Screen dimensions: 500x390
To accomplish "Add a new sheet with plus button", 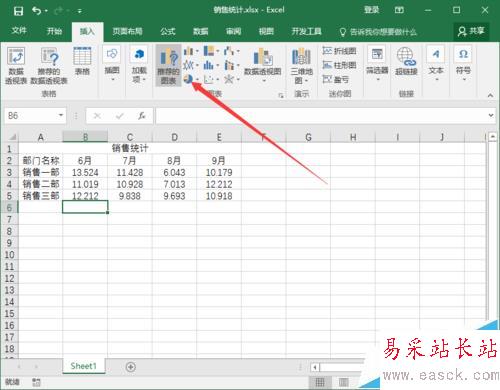I will point(131,367).
